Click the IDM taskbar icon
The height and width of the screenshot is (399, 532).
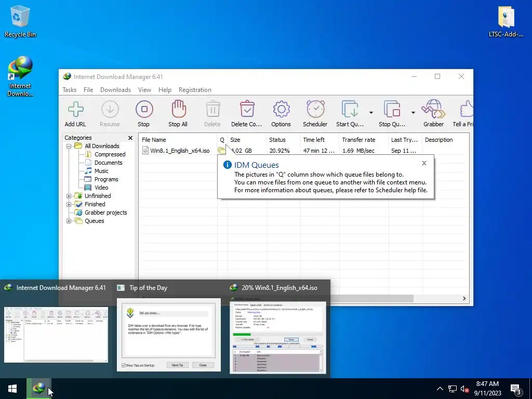pos(38,389)
